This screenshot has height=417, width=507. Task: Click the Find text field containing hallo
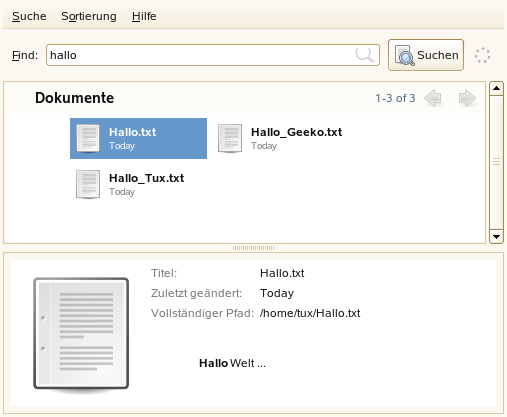[213, 55]
